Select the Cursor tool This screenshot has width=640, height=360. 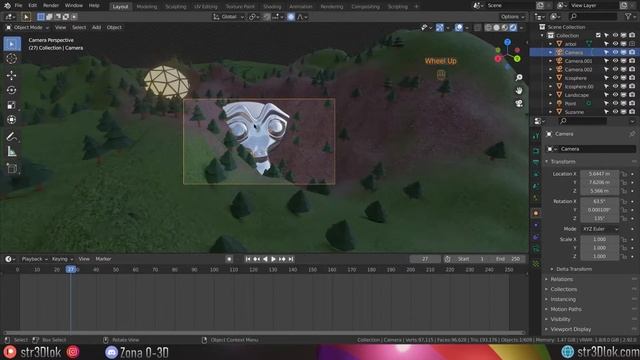tap(12, 59)
